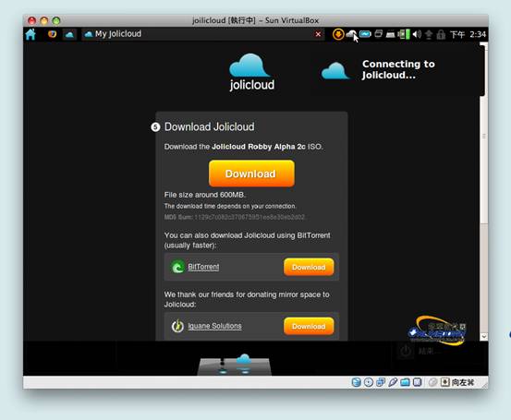Viewport: 511px width, 420px height.
Task: Click the window switcher tray icon
Action: [x=378, y=34]
